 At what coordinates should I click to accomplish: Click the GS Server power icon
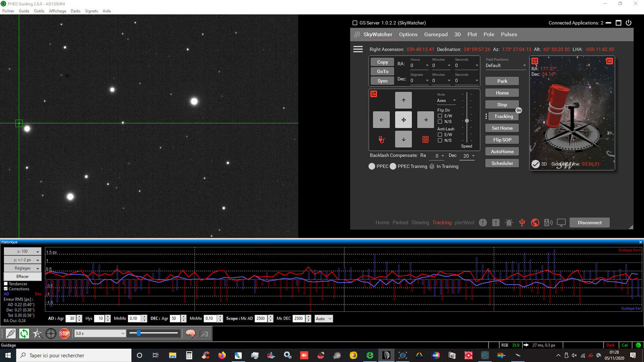(x=629, y=23)
